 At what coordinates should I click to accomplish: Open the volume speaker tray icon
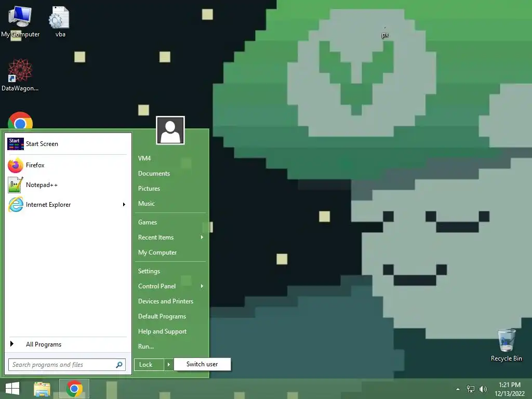click(x=483, y=389)
